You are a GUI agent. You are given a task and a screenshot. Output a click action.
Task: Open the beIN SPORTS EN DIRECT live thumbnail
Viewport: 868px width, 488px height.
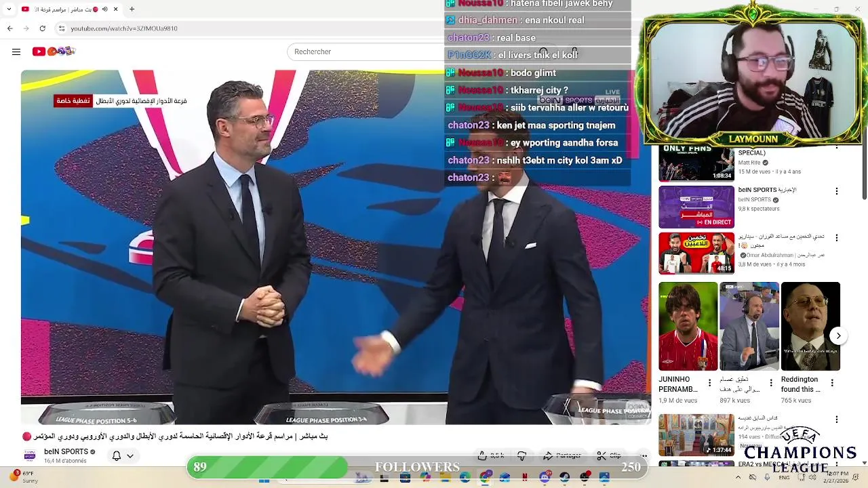point(696,207)
